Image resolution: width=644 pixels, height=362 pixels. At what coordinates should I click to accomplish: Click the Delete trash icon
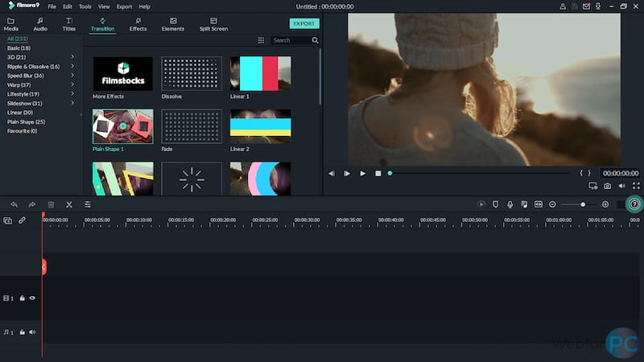(x=51, y=204)
